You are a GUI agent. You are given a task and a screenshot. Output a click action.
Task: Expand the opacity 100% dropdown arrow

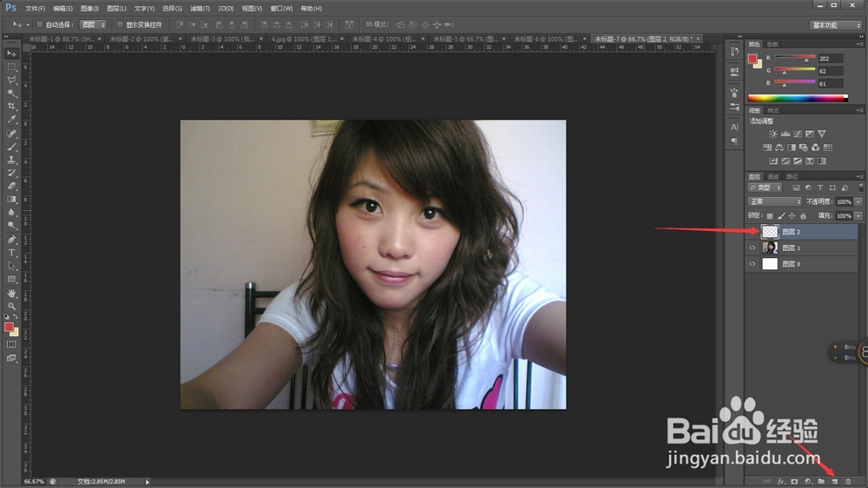pyautogui.click(x=858, y=201)
